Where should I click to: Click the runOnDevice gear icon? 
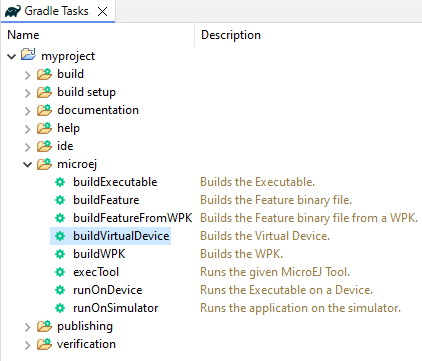coord(60,290)
